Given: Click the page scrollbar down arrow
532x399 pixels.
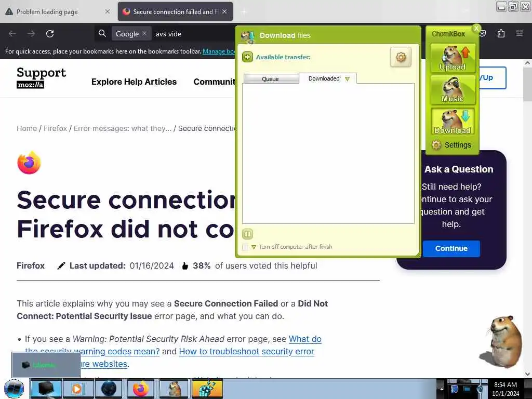Looking at the screenshot, I should (527, 374).
